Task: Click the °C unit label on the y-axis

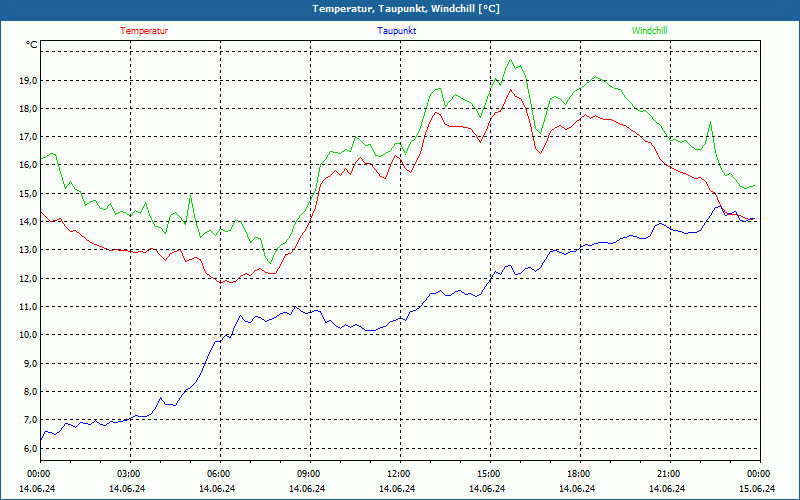Action: click(x=32, y=45)
